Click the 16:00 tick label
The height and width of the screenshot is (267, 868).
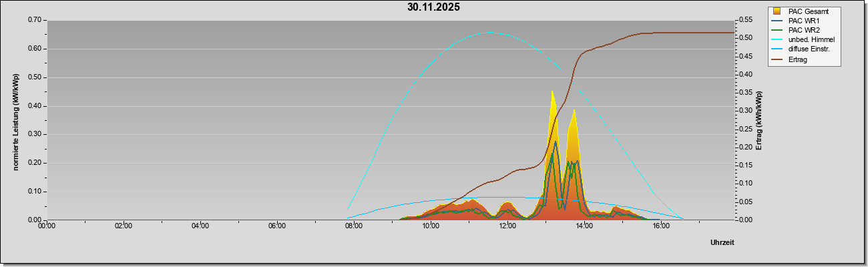pos(661,226)
